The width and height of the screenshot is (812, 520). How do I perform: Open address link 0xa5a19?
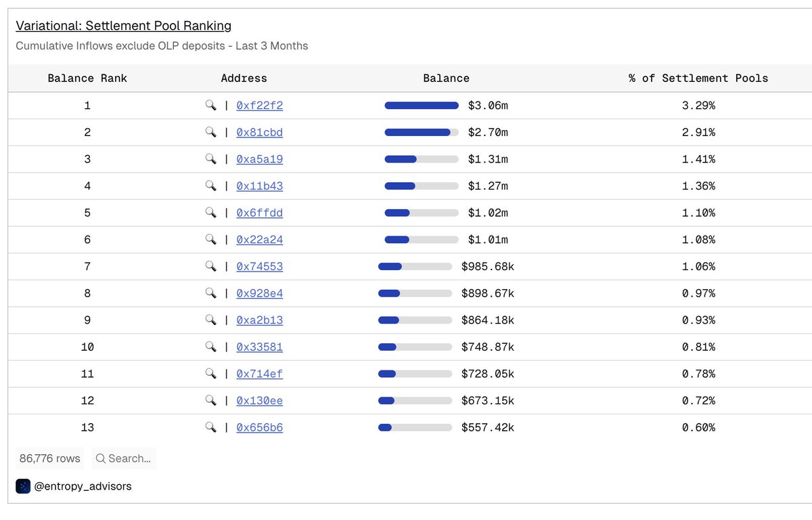coord(259,159)
